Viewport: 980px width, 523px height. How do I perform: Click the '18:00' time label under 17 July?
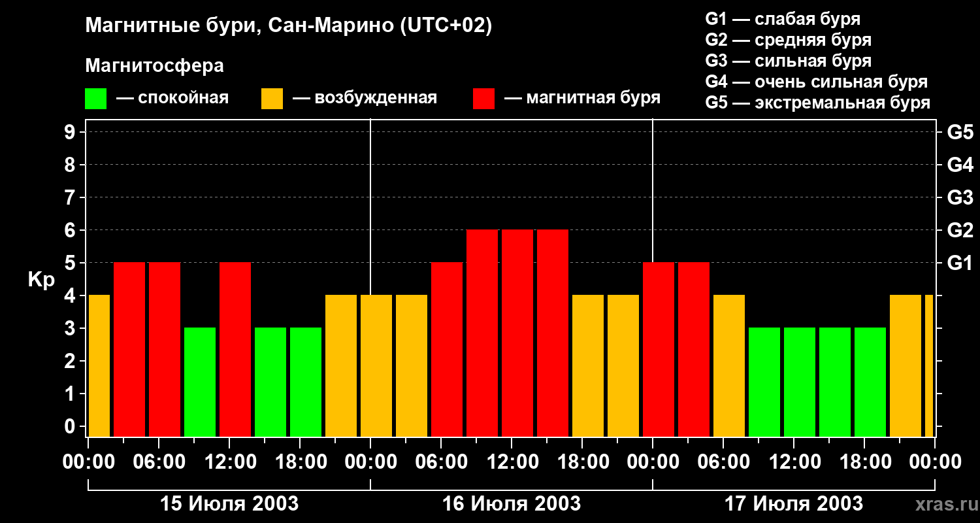pos(864,462)
